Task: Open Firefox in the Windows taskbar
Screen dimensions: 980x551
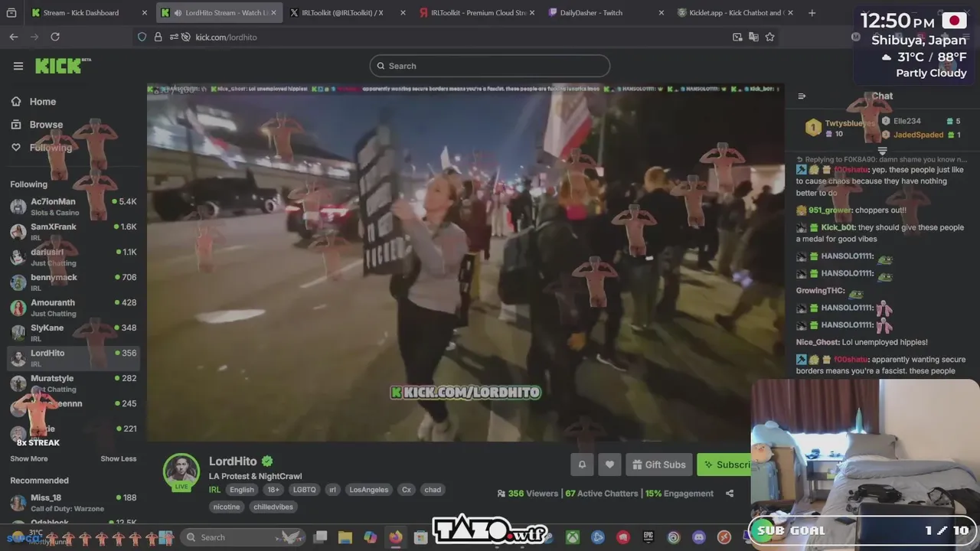Action: click(395, 537)
